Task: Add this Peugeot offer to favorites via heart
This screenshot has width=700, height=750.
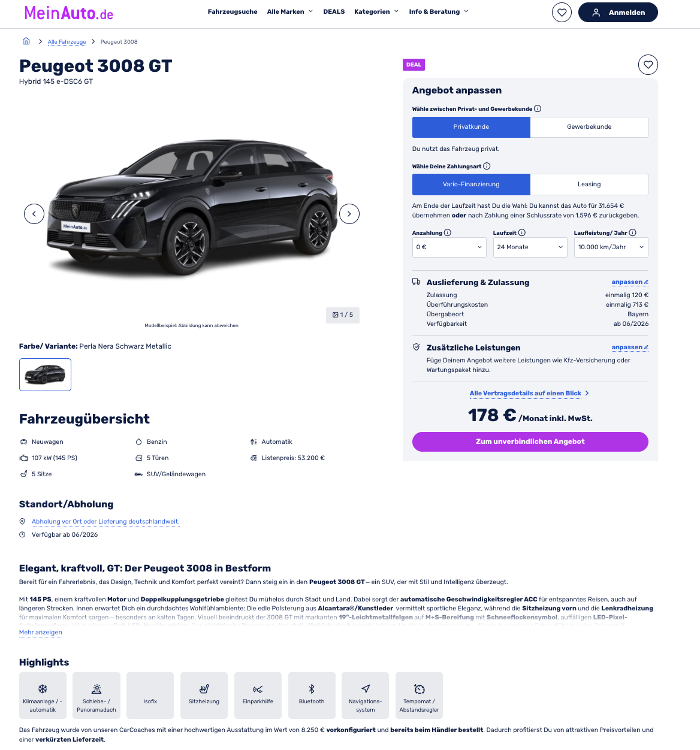Action: (648, 65)
